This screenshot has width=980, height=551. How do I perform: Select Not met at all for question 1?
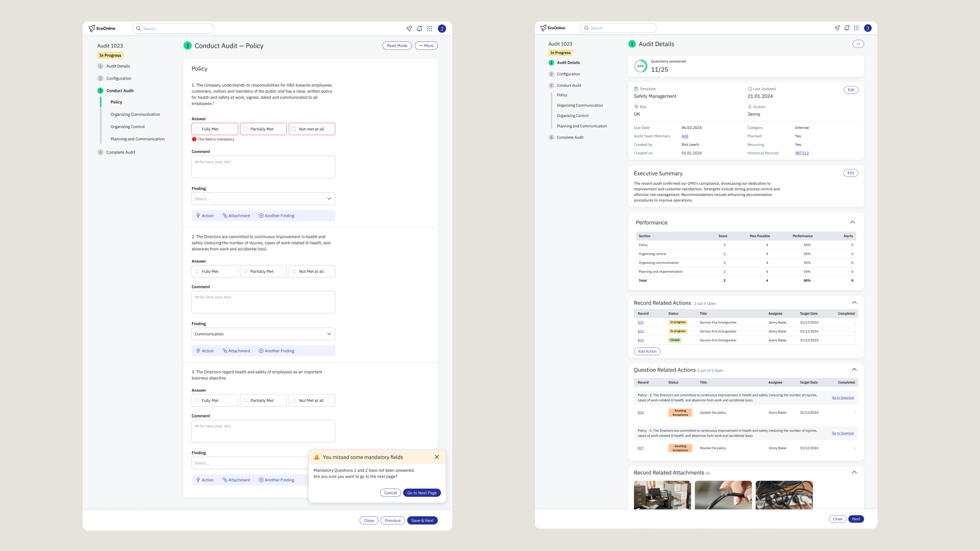312,129
